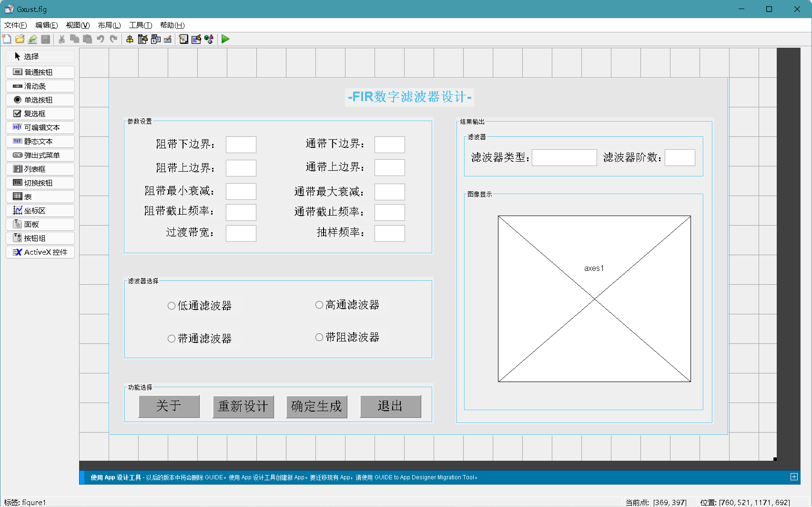Select the 滑动条 (slider) palette tool
Viewport: 812px width, 507px height.
coord(40,86)
